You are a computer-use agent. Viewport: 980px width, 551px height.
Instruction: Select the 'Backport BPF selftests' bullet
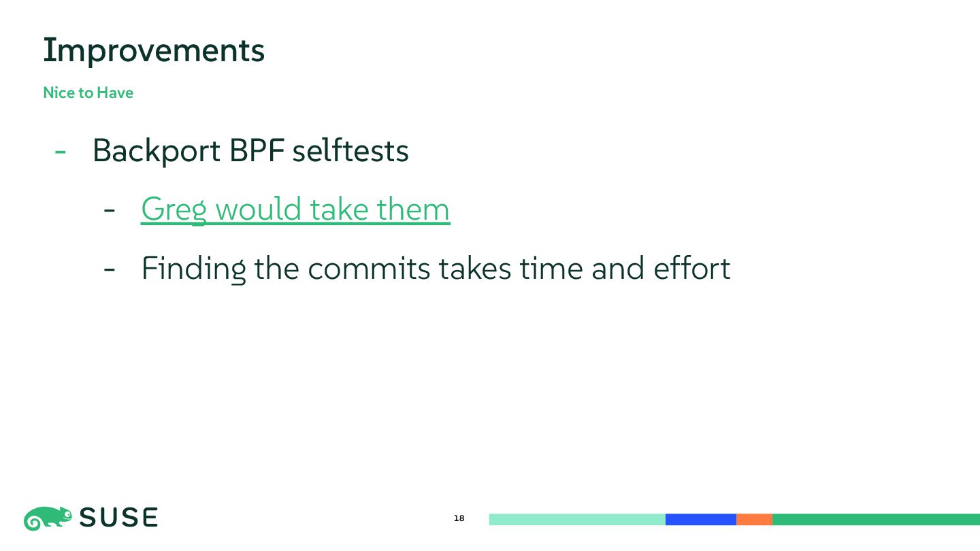[250, 150]
